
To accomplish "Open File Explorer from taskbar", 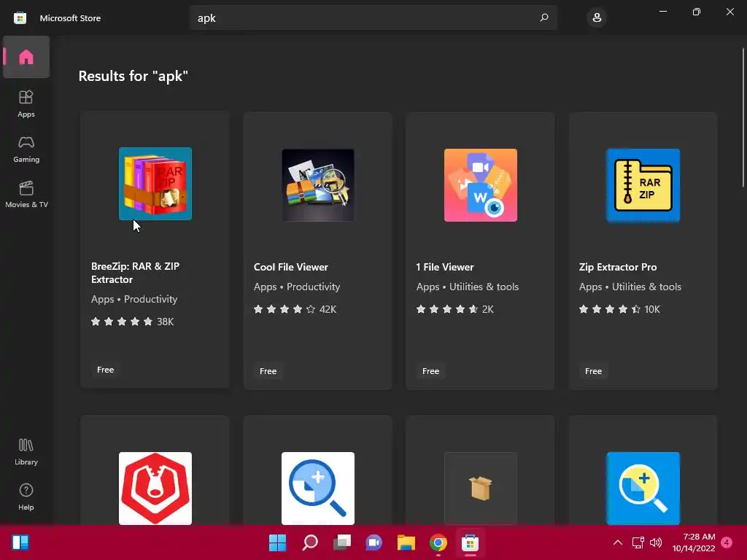I will (x=406, y=542).
